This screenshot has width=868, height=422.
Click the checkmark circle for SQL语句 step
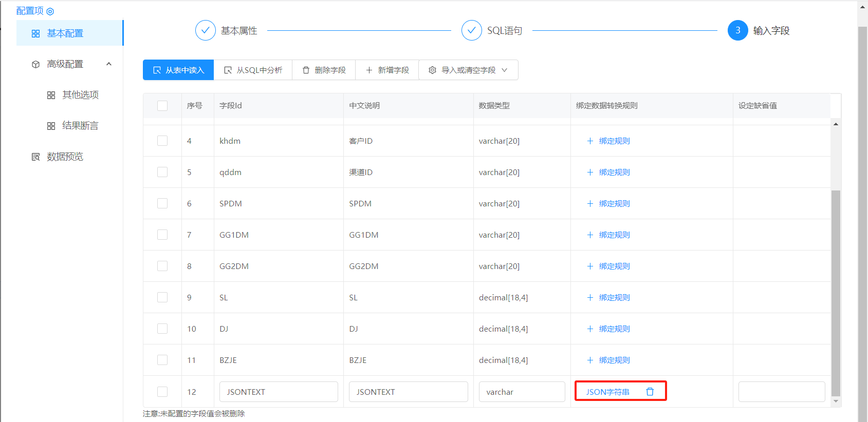[x=471, y=30]
